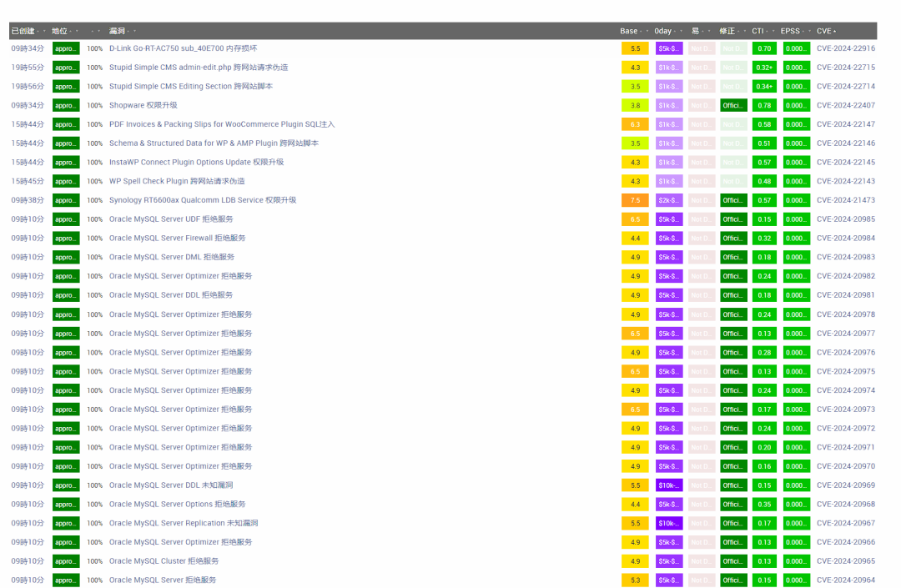Click the Base column header
901x588 pixels.
629,31
